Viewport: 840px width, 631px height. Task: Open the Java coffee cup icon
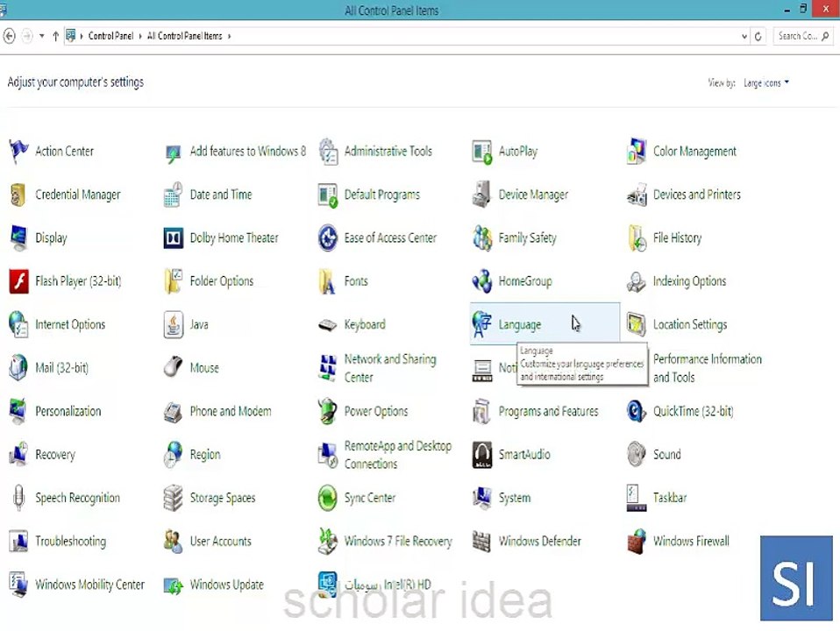point(173,324)
